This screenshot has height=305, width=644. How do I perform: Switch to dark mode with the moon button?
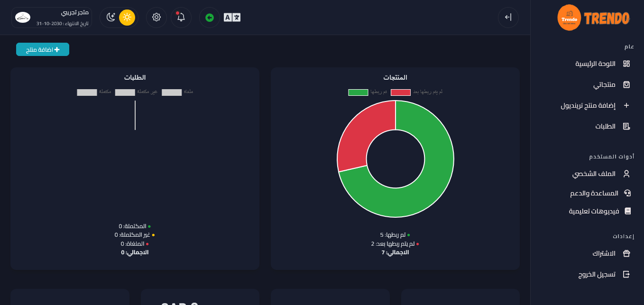[x=111, y=18]
